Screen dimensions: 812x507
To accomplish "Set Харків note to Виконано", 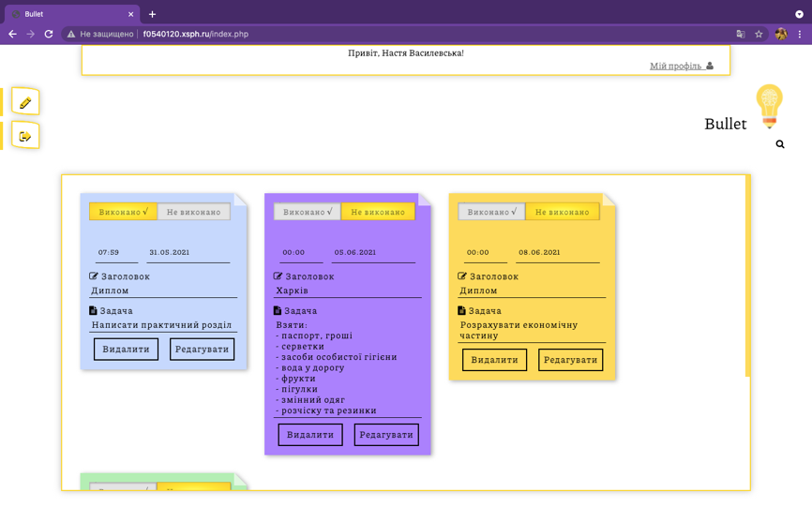I will click(308, 212).
